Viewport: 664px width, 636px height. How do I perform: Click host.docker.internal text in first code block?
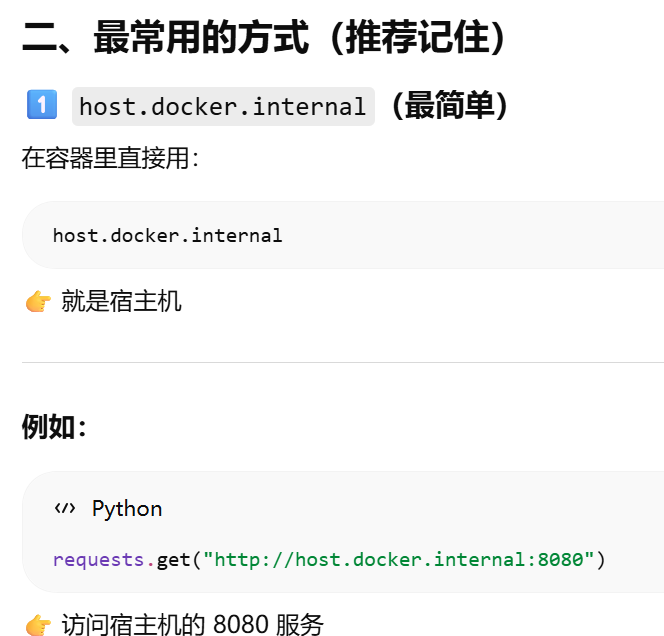click(x=168, y=235)
